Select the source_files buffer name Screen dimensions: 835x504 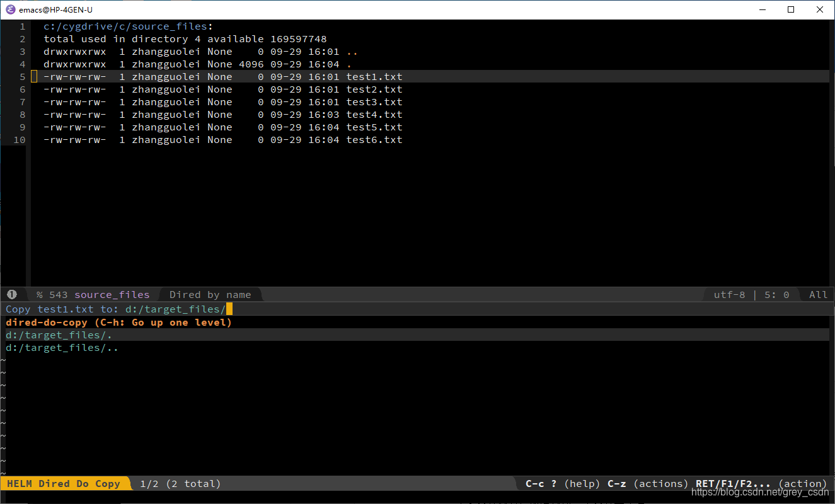112,294
